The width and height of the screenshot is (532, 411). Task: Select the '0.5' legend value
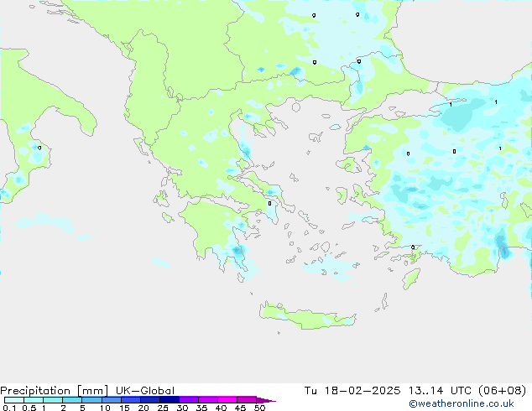pyautogui.click(x=29, y=408)
